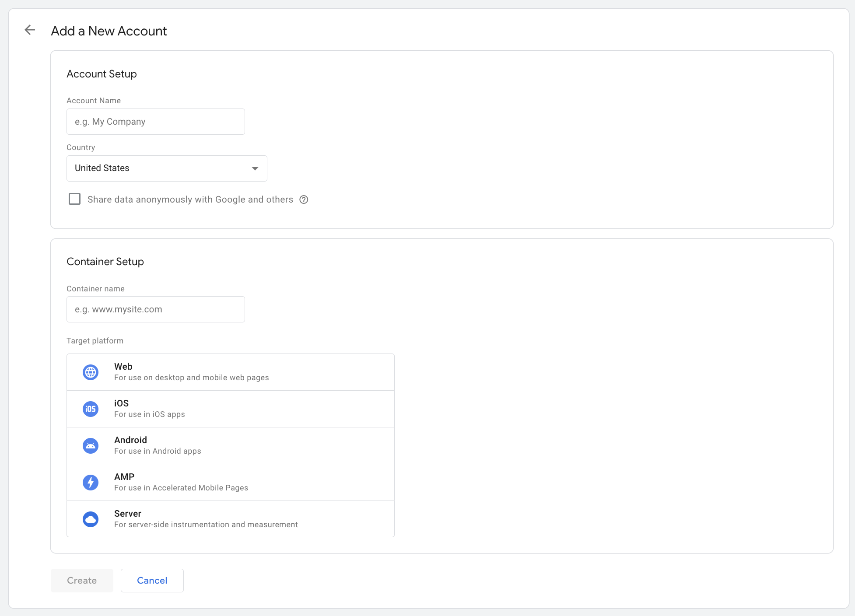Go back using the arrow icon
855x616 pixels.
click(30, 30)
